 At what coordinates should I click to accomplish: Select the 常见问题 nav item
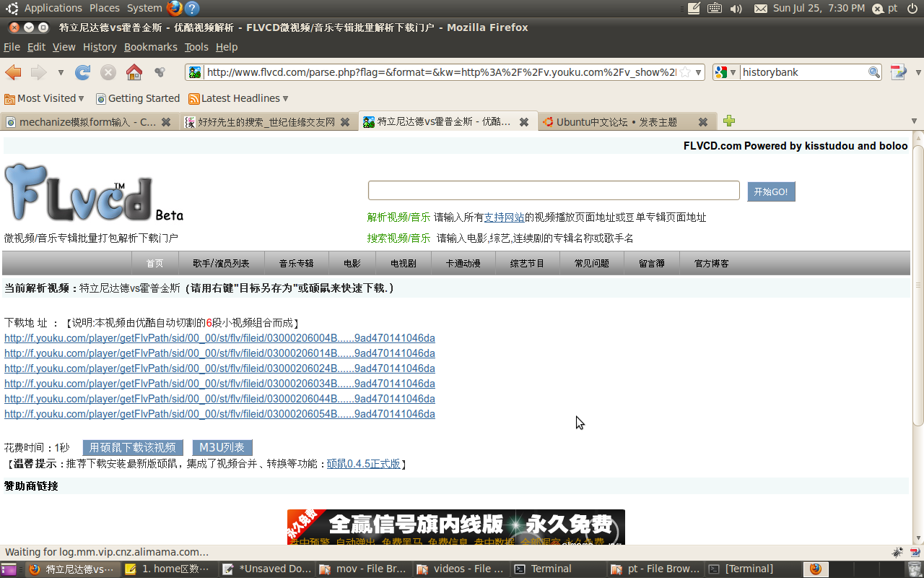click(592, 263)
